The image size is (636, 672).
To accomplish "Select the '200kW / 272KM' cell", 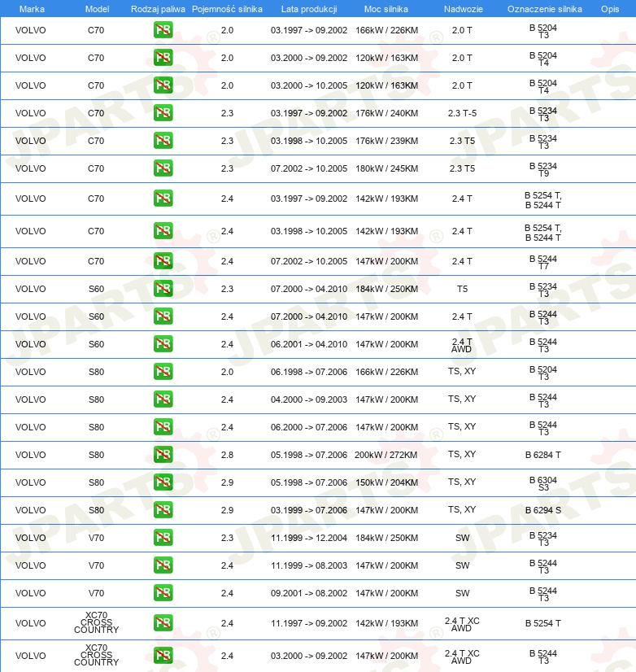I will 386,455.
